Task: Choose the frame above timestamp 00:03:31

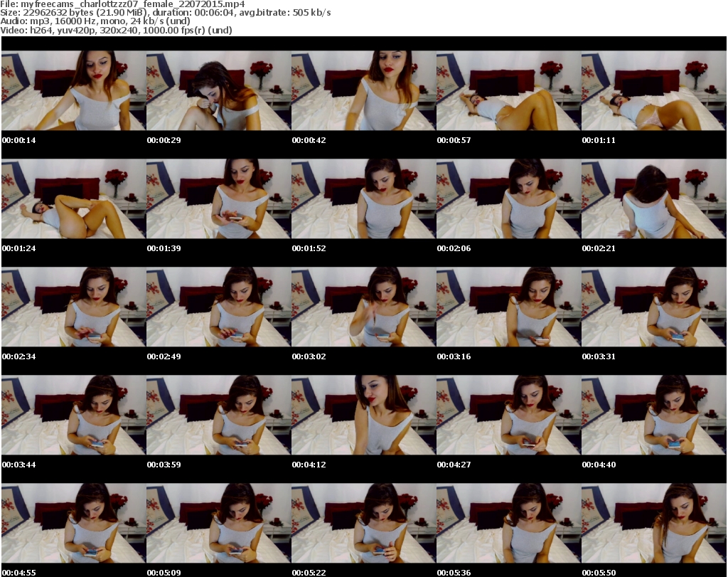Action: [x=653, y=307]
